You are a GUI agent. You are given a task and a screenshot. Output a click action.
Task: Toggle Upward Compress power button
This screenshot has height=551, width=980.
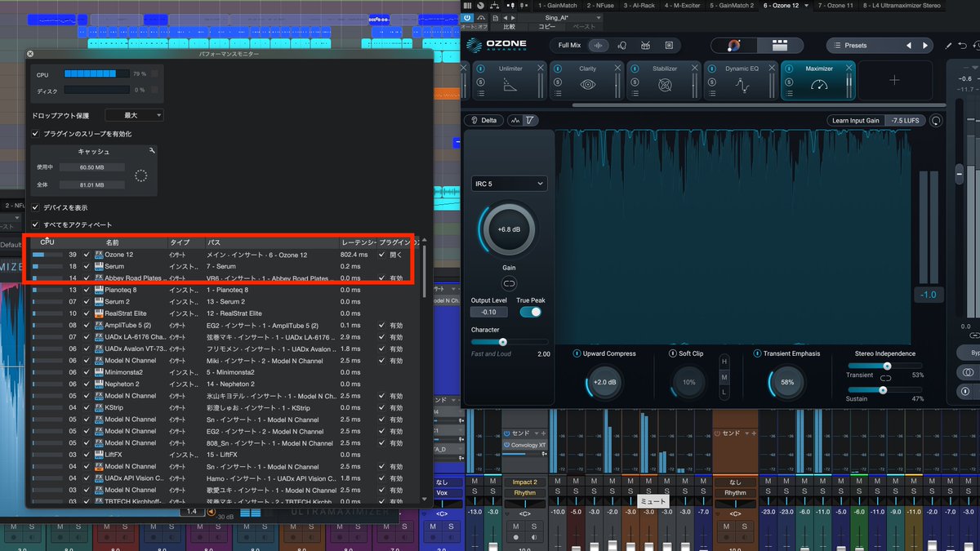click(x=577, y=353)
